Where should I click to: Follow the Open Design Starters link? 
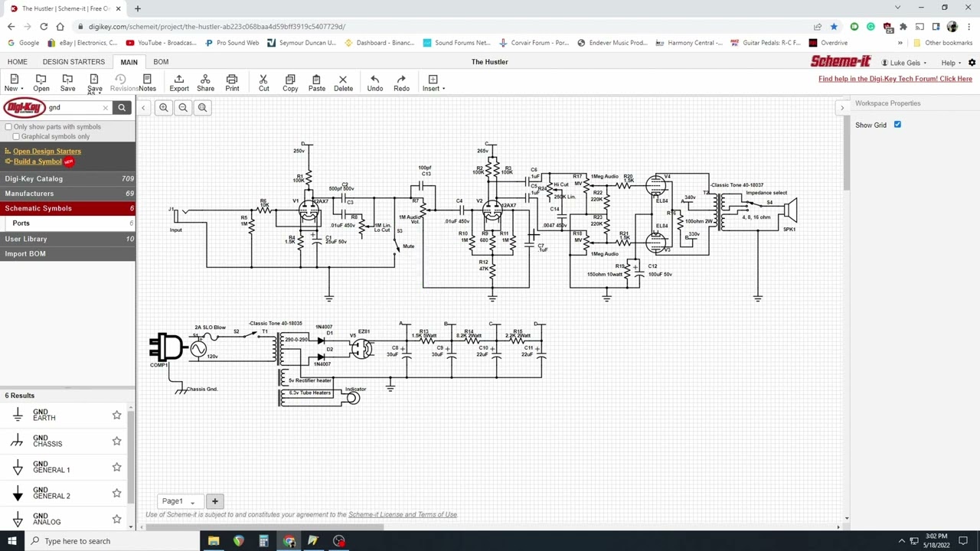[x=47, y=152]
